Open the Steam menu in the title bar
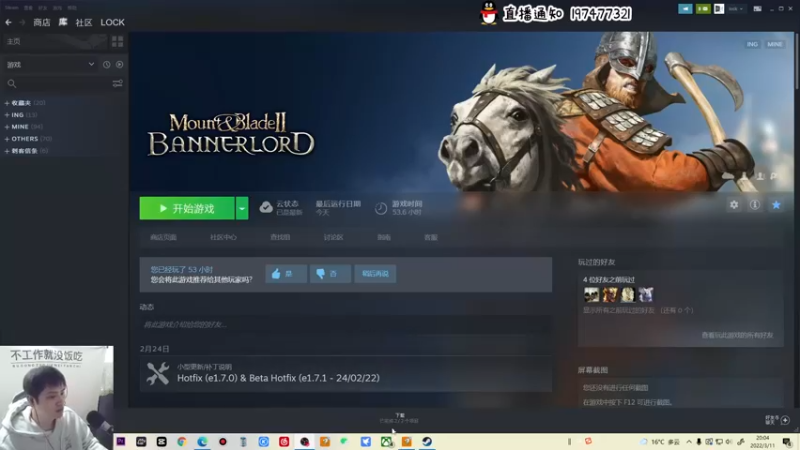This screenshot has height=450, width=800. tap(12, 8)
